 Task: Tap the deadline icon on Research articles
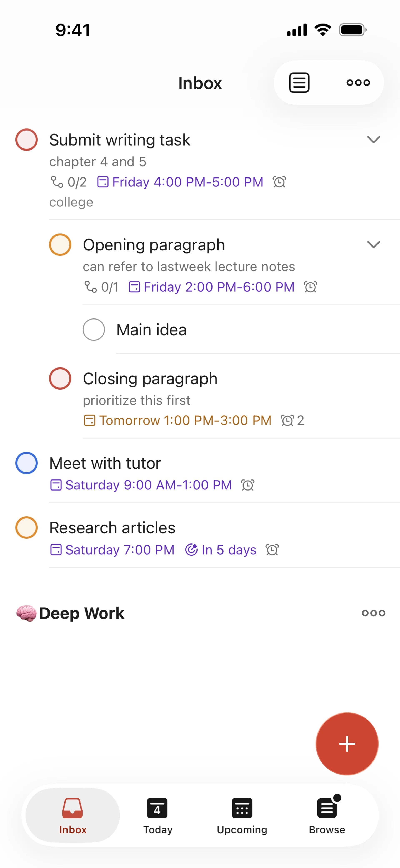[191, 550]
